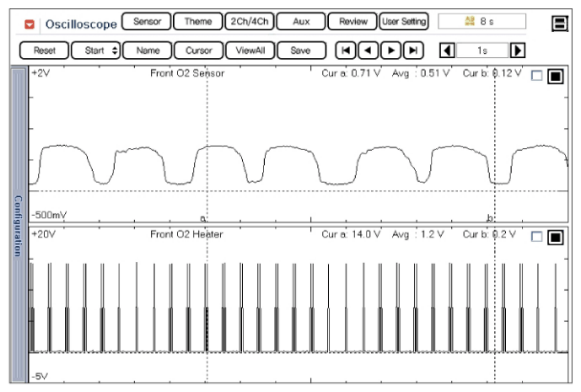The width and height of the screenshot is (581, 392).
Task: Open the 2Ch/4Ch channel selector
Action: pos(249,21)
